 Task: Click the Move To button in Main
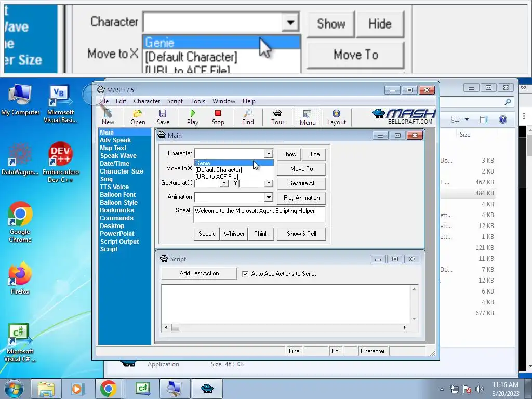pos(302,169)
